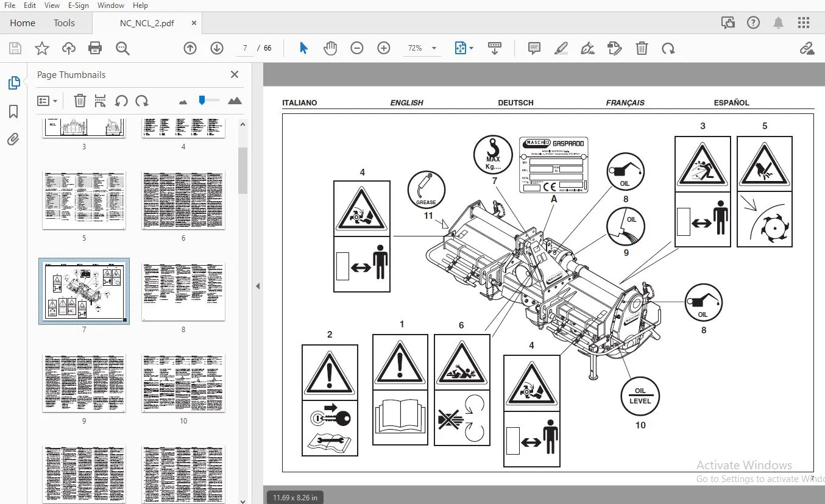
Task: Open the Find text search tool
Action: (x=122, y=49)
